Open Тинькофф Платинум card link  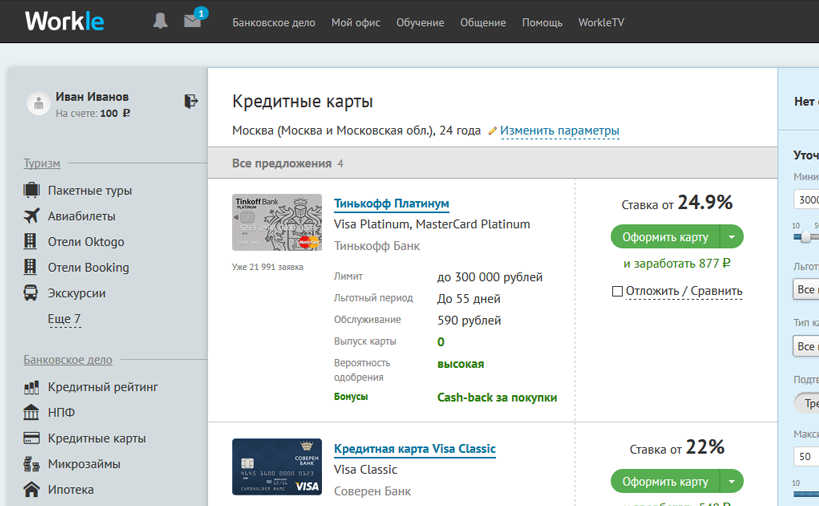click(391, 203)
